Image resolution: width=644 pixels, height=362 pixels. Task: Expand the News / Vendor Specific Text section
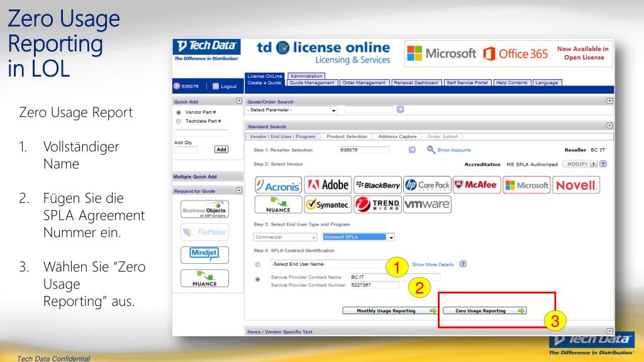click(x=609, y=331)
